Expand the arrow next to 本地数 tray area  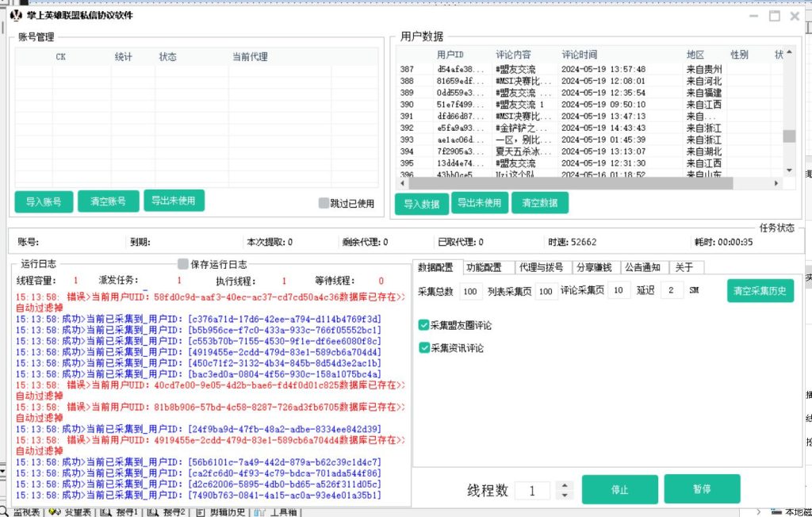(759, 511)
